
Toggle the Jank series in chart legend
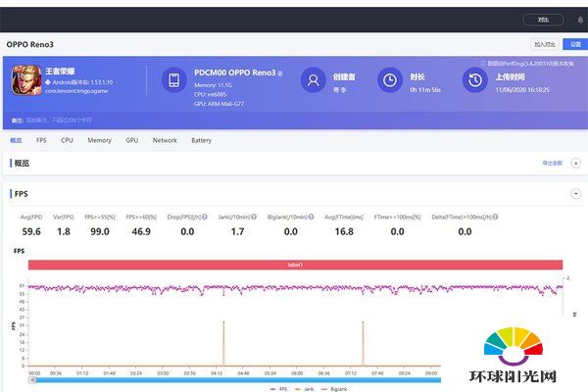(x=305, y=389)
